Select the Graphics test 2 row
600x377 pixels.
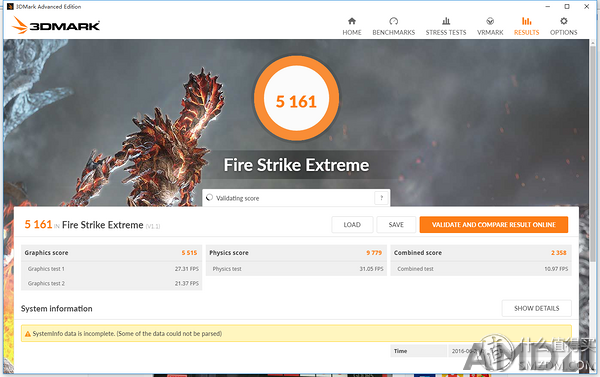(x=111, y=283)
